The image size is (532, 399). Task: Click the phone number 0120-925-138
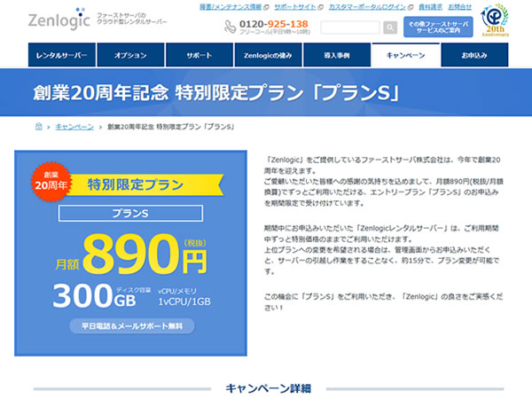click(x=274, y=24)
